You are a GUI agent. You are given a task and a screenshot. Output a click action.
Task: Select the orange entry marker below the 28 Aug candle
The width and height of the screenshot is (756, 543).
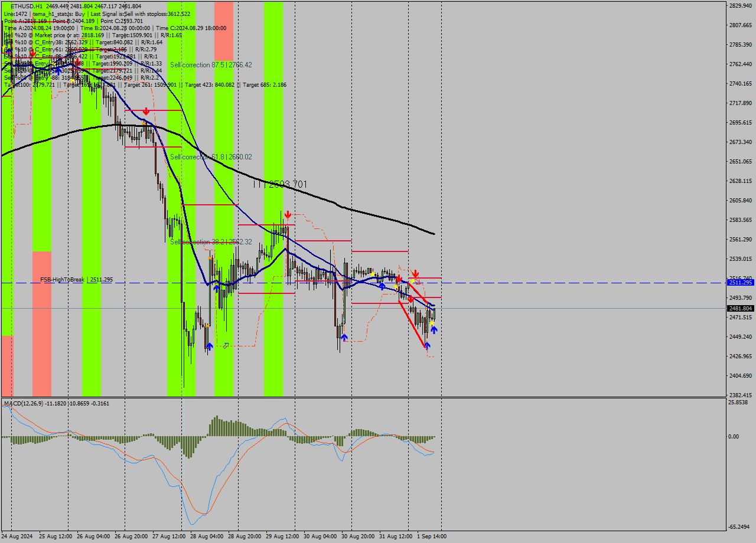click(208, 325)
